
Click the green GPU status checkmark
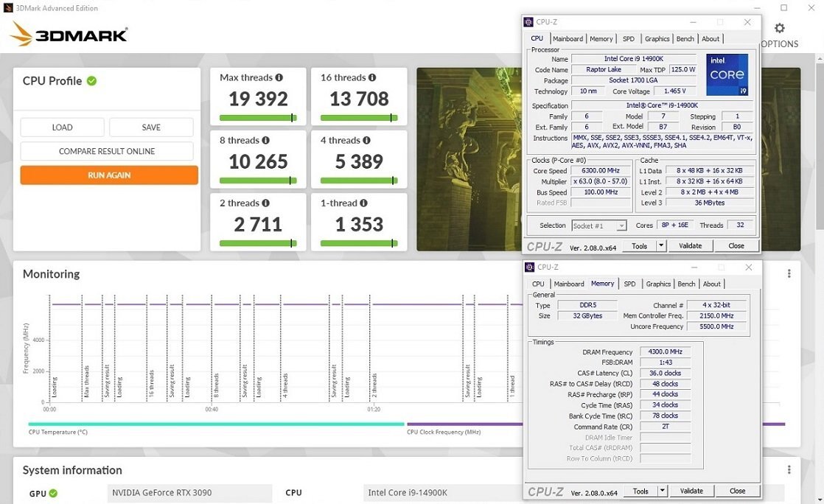coord(53,493)
